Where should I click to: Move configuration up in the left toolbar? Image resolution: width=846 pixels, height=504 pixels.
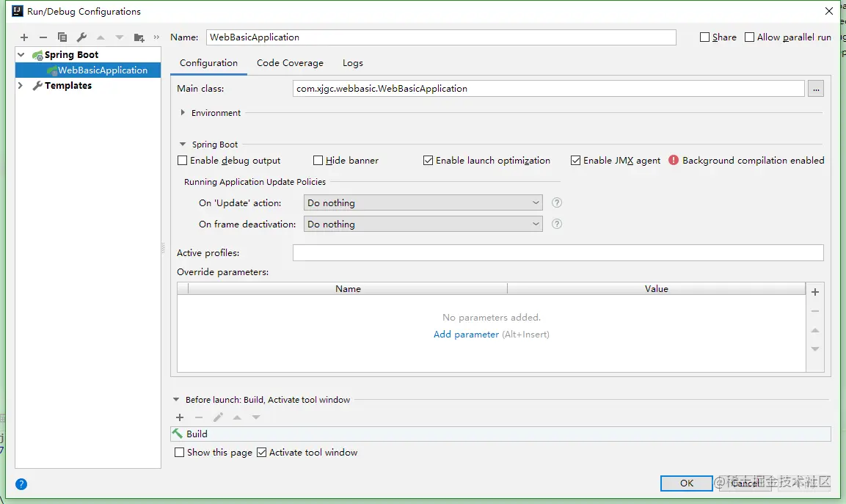[101, 37]
